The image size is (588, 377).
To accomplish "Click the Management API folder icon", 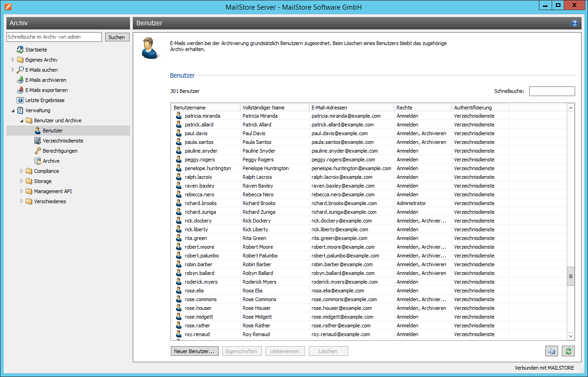I will [29, 191].
